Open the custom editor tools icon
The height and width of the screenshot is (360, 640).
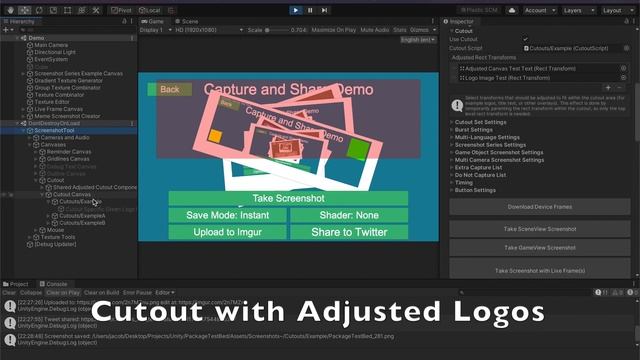pos(96,10)
